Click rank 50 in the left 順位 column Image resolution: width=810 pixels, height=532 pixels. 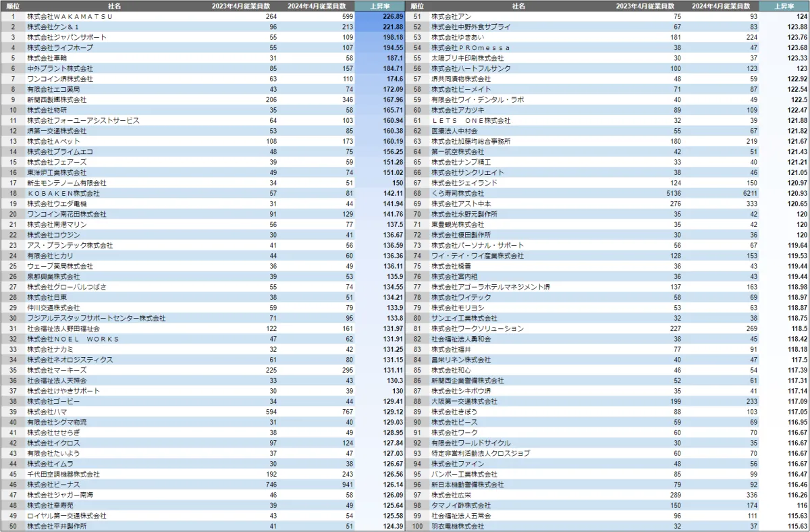[x=12, y=526]
